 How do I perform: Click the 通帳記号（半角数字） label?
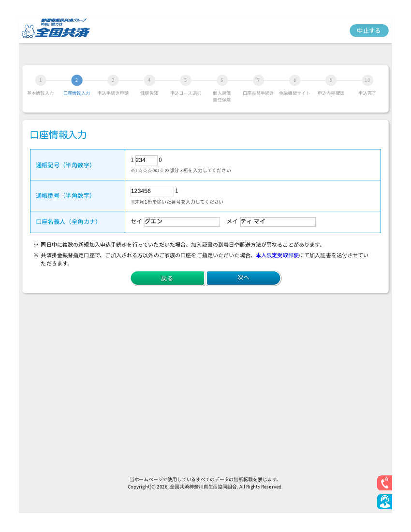(x=64, y=165)
